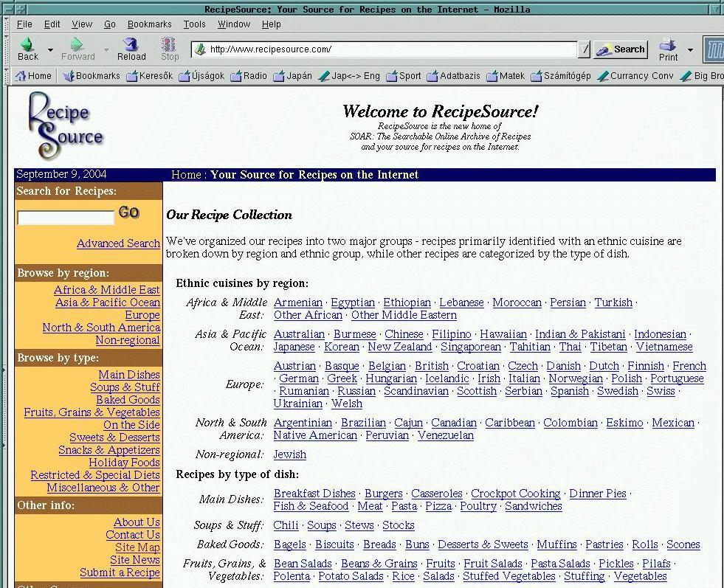Open the Chili soups link
This screenshot has width=724, height=588.
286,526
